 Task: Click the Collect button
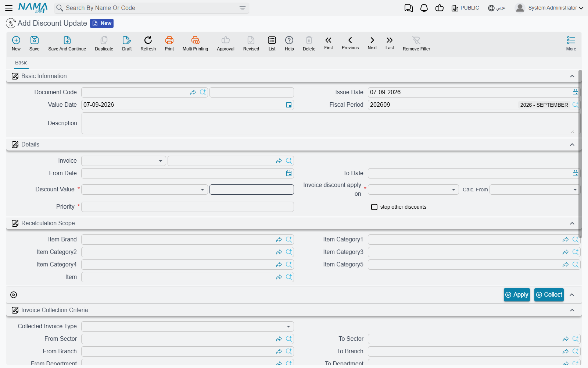[549, 295]
